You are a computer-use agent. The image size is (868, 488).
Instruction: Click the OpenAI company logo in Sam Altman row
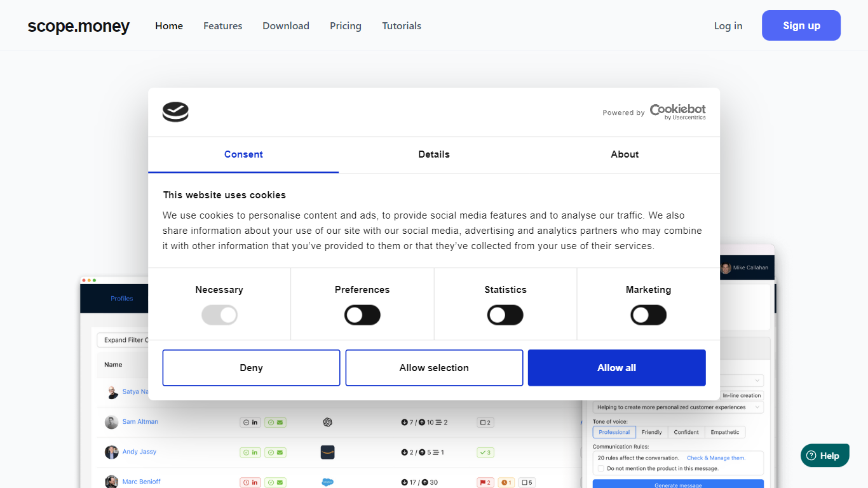point(328,422)
